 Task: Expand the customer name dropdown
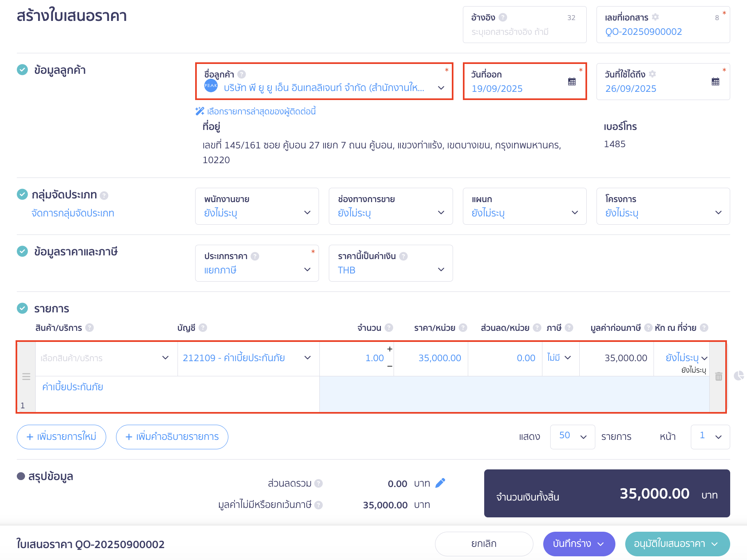(441, 88)
